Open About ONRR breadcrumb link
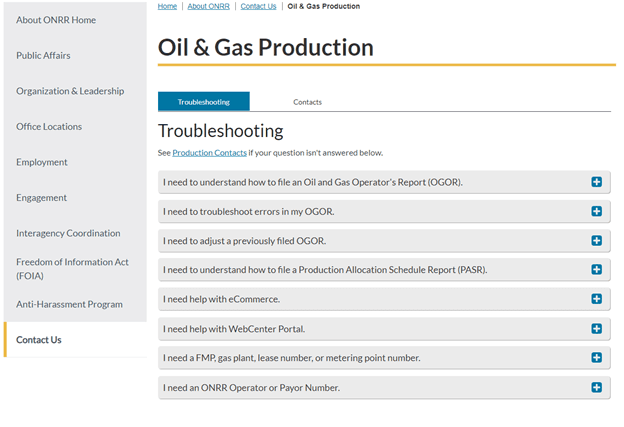The image size is (624, 427). (207, 6)
